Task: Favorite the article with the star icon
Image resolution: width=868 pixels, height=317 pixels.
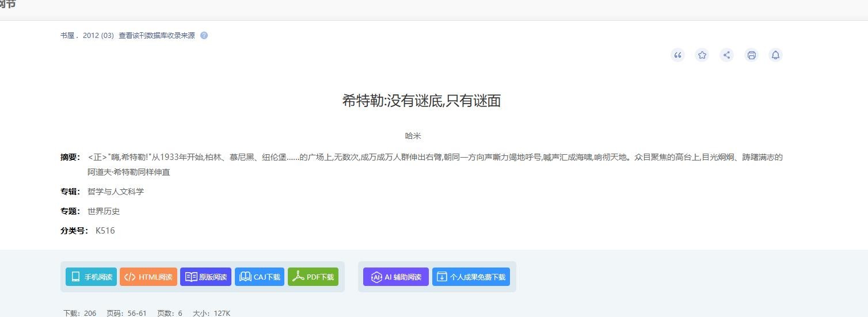Action: tap(702, 55)
